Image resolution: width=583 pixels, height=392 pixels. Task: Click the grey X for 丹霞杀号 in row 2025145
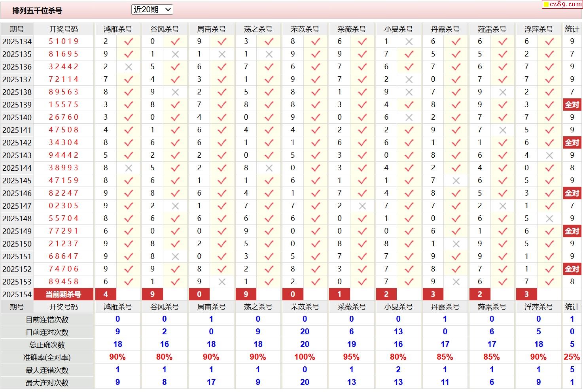click(x=456, y=181)
